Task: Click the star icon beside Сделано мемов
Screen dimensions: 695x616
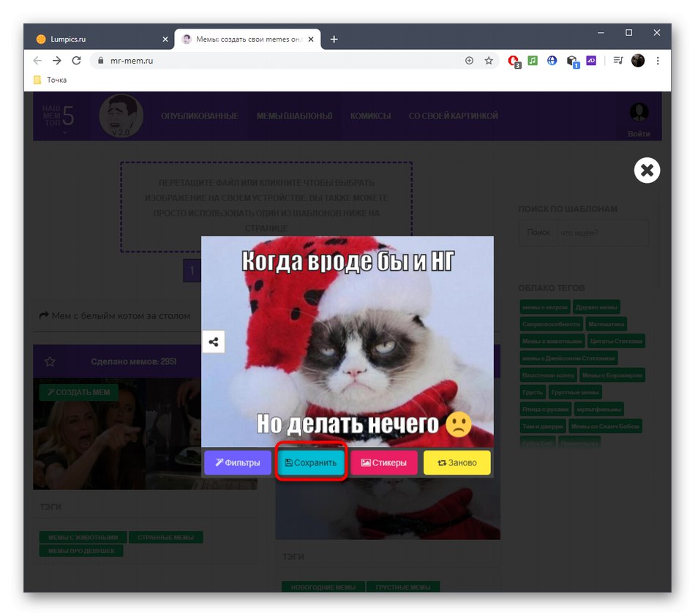Action: click(x=50, y=361)
